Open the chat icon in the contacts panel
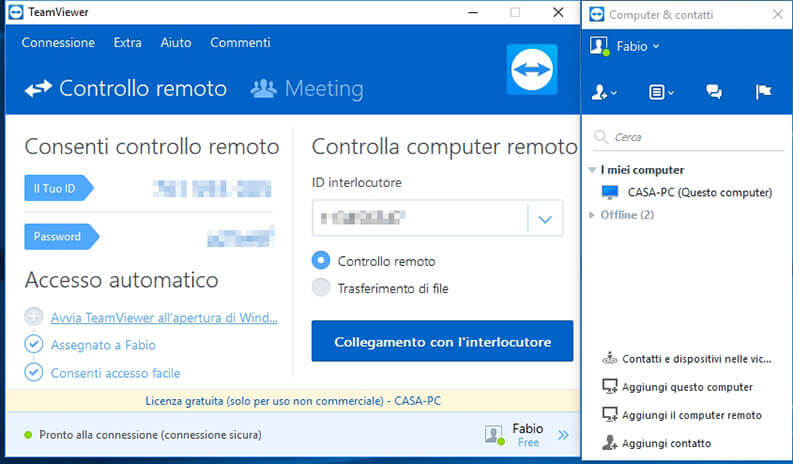This screenshot has width=793, height=464. 714,92
